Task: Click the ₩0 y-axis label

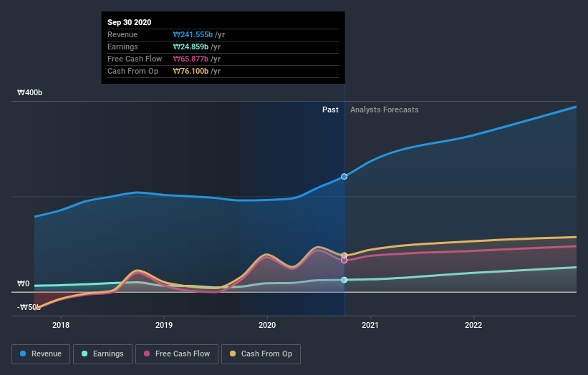Action: pyautogui.click(x=23, y=283)
